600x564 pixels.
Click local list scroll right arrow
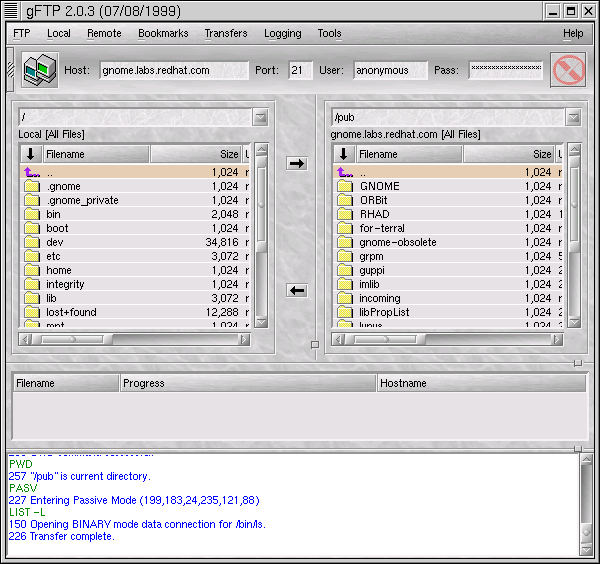[244, 339]
